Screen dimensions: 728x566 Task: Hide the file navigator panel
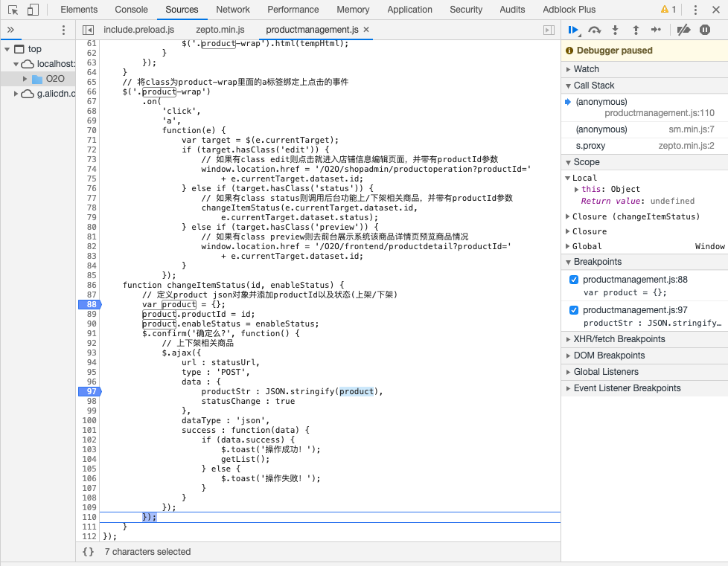(x=88, y=30)
